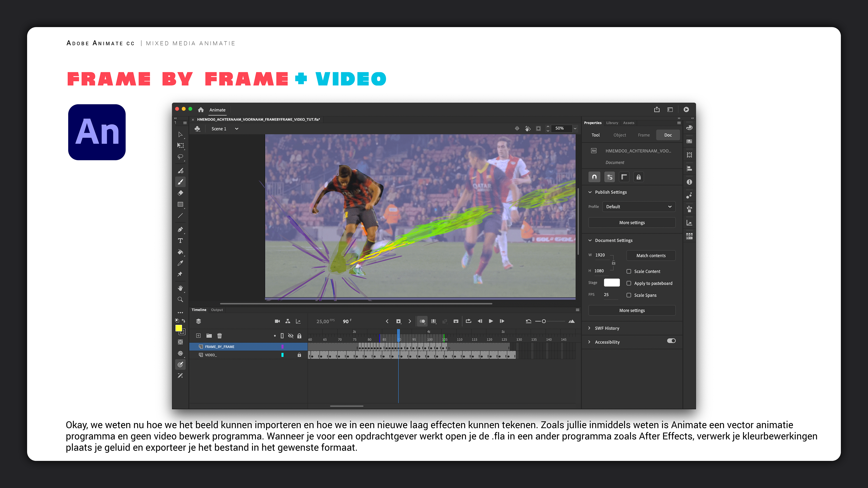This screenshot has height=488, width=868.
Task: Switch to the Library tab
Action: [612, 123]
